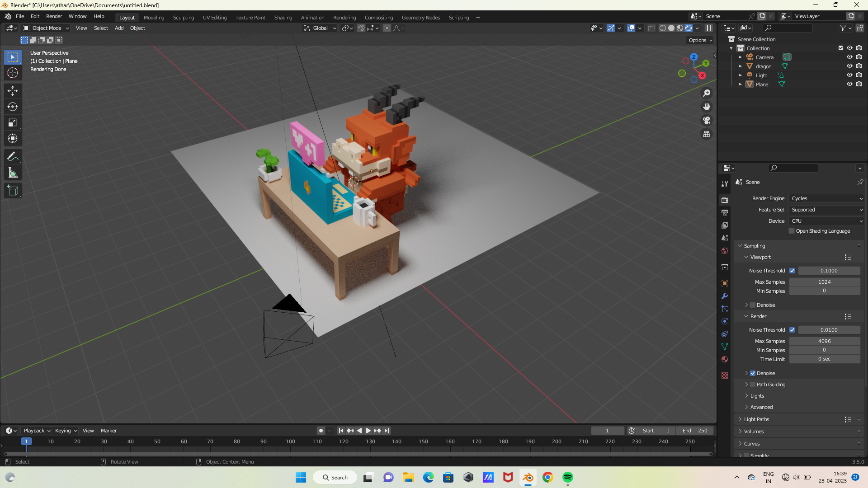The image size is (868, 488).
Task: Open the Render menu
Action: click(54, 16)
